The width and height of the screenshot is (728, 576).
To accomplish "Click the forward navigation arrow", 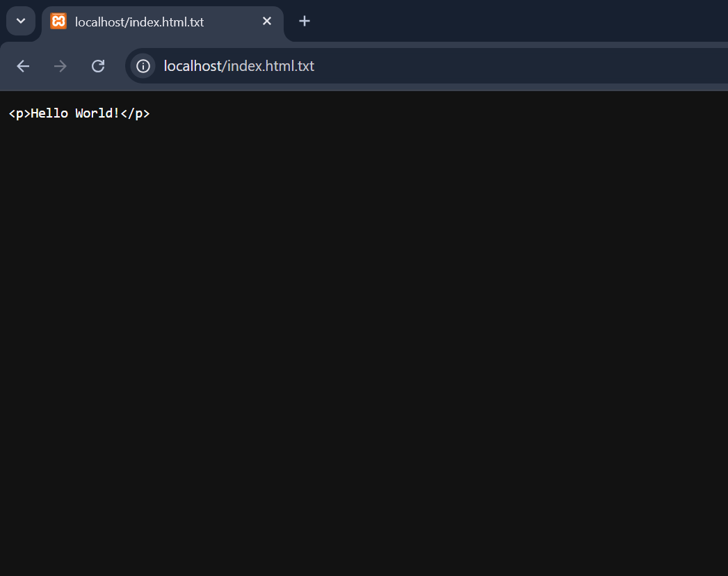I will coord(60,66).
